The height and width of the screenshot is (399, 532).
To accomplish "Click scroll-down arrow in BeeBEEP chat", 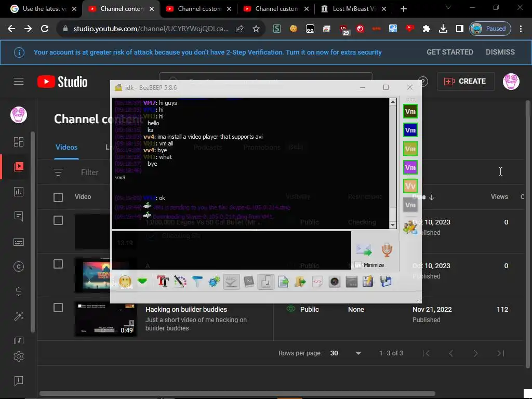I will (x=393, y=225).
